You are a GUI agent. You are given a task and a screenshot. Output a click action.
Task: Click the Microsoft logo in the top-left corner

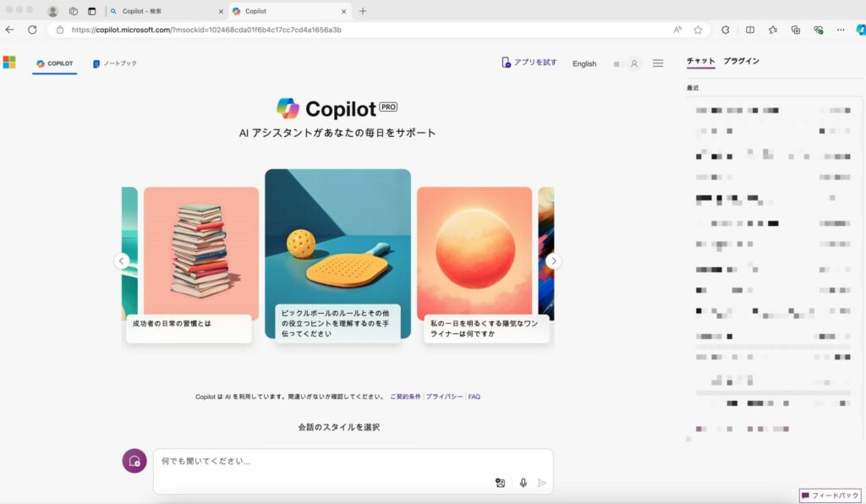pos(10,62)
